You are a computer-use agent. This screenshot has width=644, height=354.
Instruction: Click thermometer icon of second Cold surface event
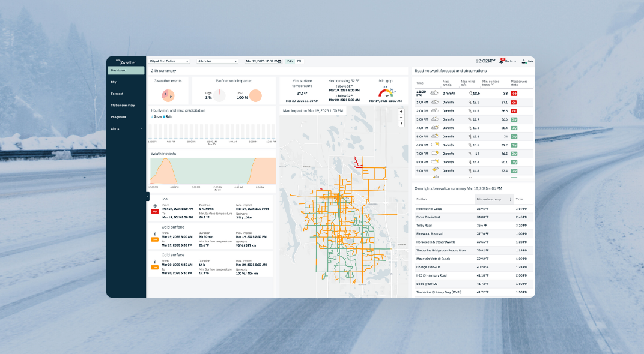(x=155, y=261)
